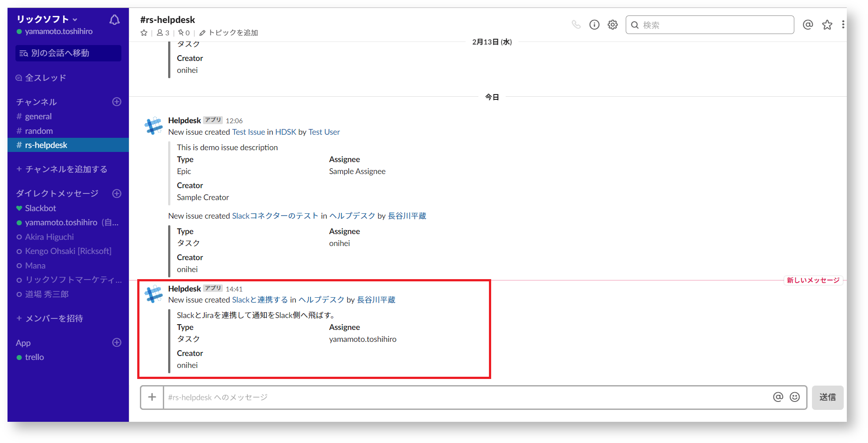This screenshot has height=443, width=868.
Task: Open the random channel
Action: 38,131
